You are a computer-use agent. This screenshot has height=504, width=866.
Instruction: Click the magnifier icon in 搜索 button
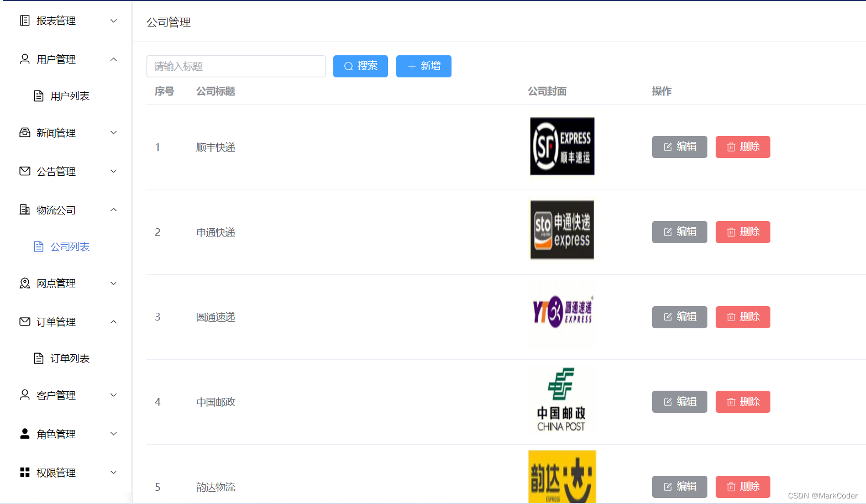(x=349, y=66)
